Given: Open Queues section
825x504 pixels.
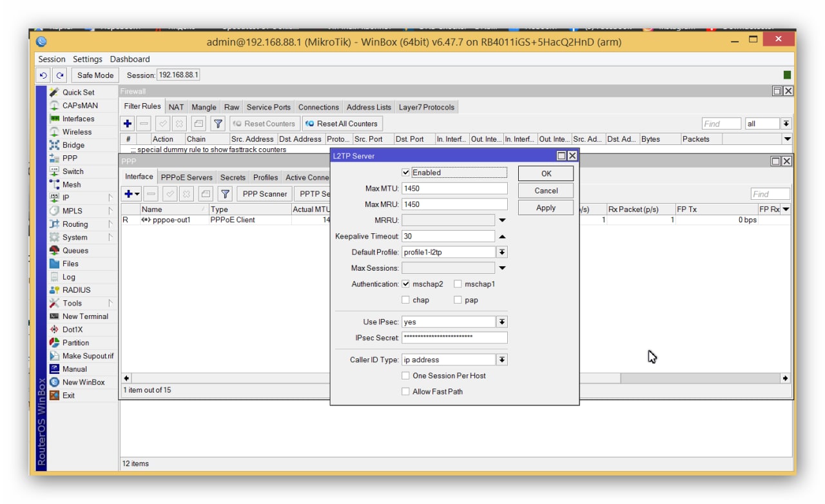Looking at the screenshot, I should coord(75,251).
